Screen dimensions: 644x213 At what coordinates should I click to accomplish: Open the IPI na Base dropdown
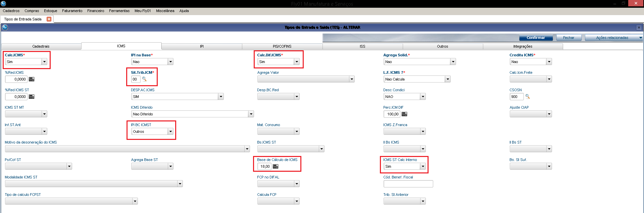(170, 62)
